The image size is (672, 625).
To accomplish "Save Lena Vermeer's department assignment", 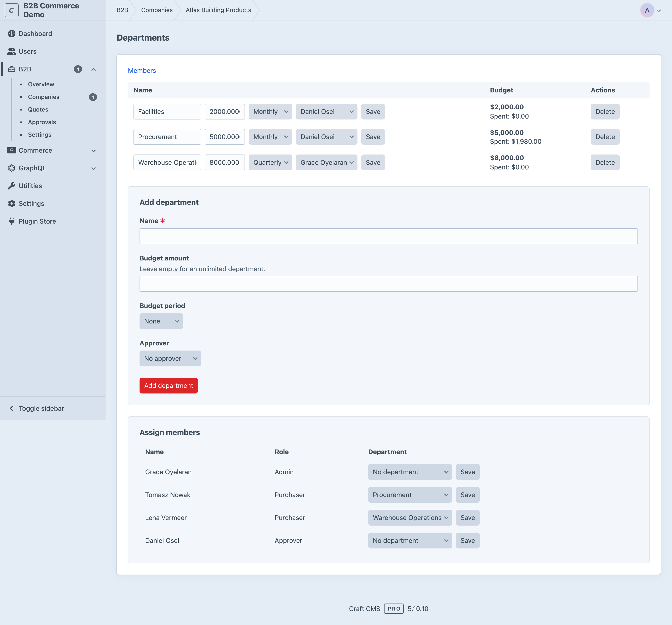I will pyautogui.click(x=468, y=518).
